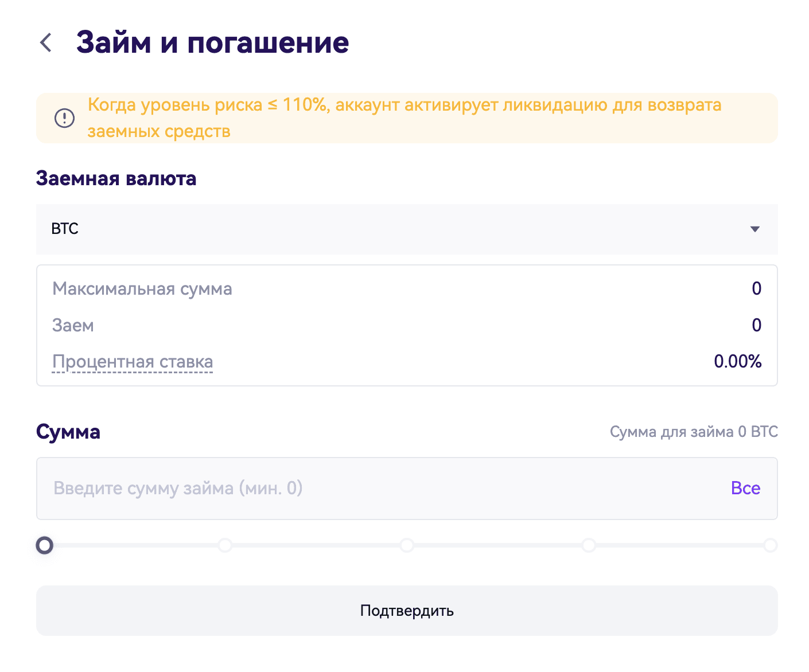Click the Заемная валюта heading
Screen dimensions: 809x672
[116, 178]
